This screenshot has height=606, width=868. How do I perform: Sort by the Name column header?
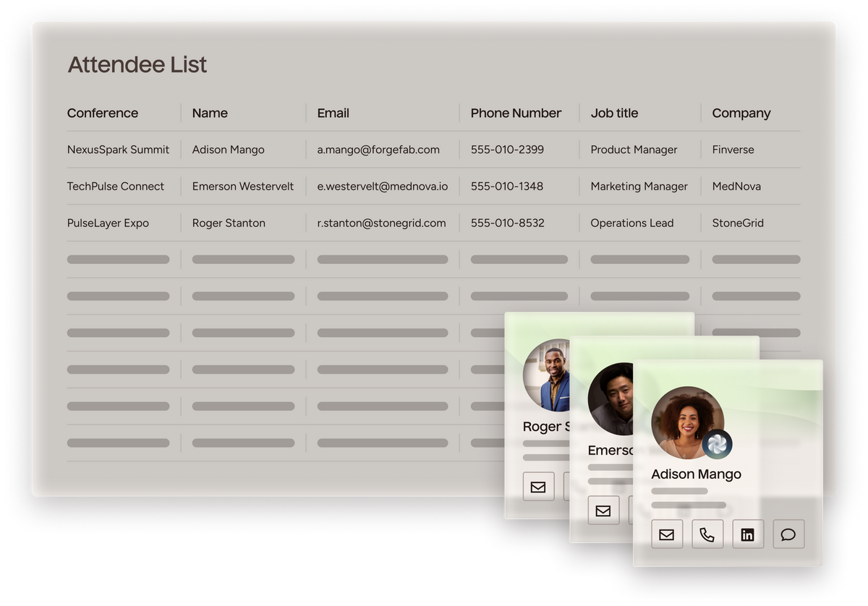[x=210, y=113]
